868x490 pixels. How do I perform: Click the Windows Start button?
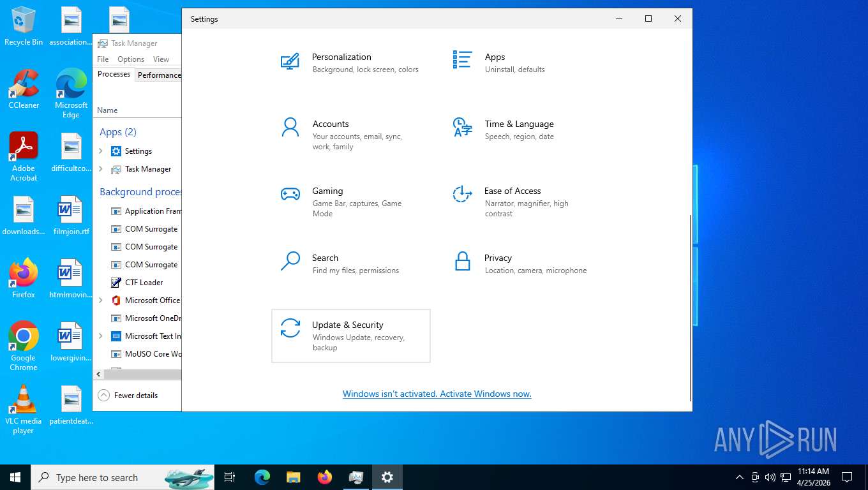coord(15,477)
